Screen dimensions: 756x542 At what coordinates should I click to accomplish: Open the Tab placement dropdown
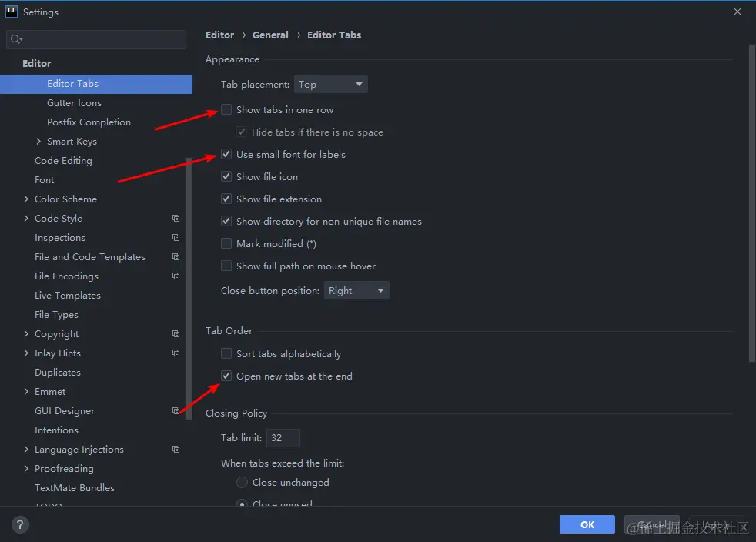pos(330,85)
